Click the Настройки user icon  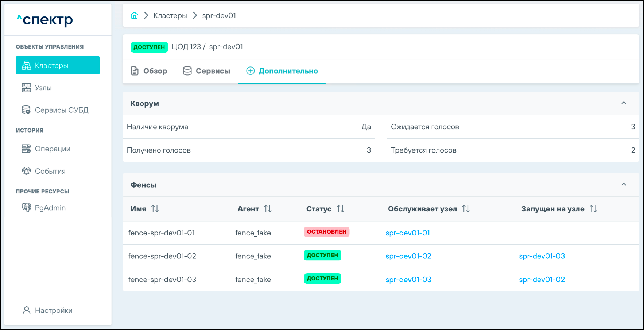pyautogui.click(x=26, y=310)
